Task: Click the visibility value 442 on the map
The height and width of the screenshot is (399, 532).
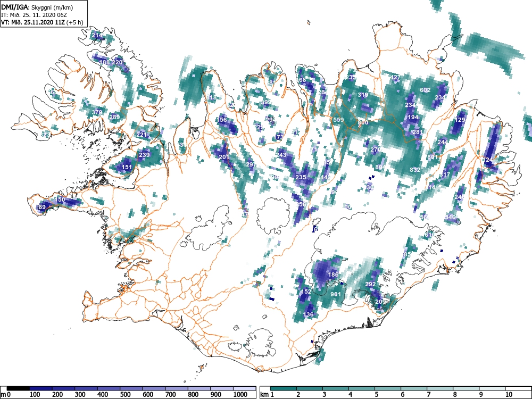Action: pyautogui.click(x=326, y=177)
